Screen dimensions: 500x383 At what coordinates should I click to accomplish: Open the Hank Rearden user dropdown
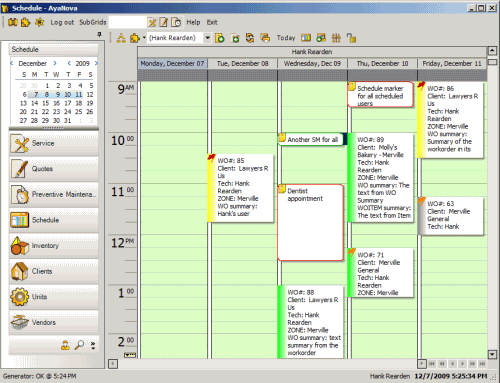pyautogui.click(x=207, y=38)
